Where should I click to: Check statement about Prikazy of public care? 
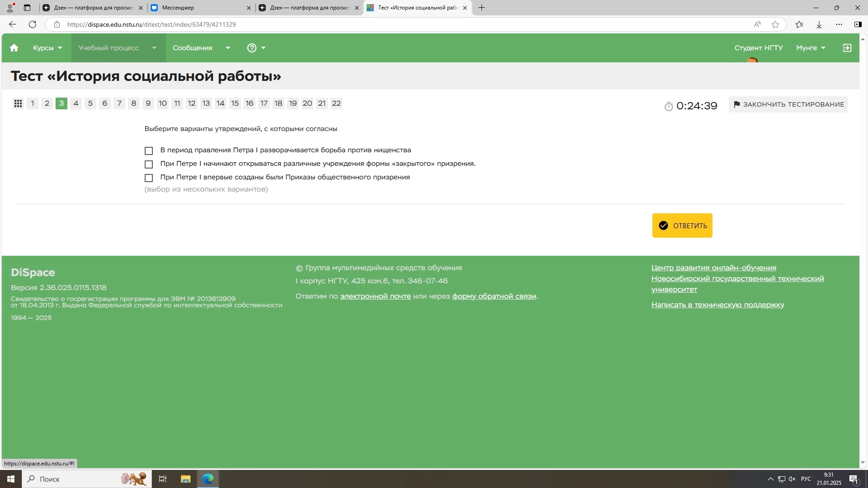click(x=149, y=178)
